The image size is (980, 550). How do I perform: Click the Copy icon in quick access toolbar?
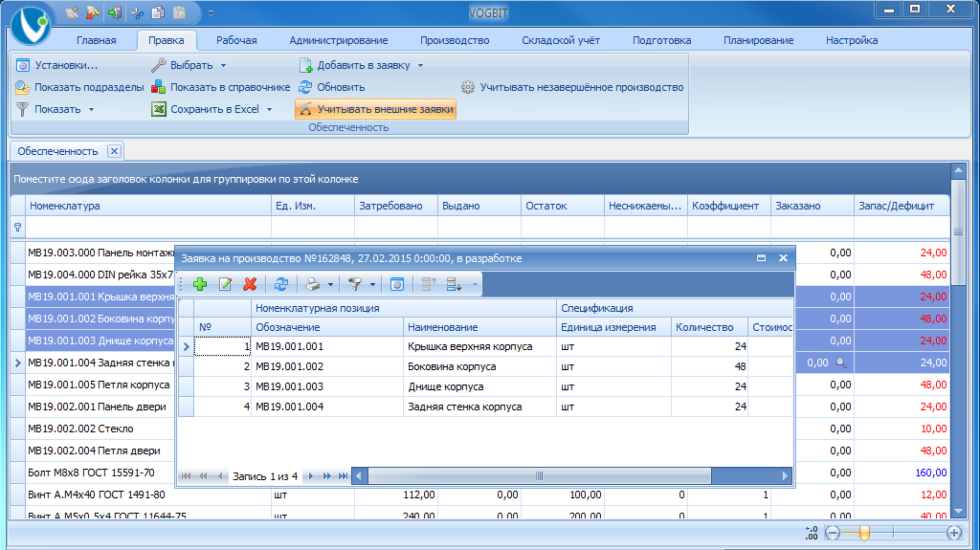158,12
